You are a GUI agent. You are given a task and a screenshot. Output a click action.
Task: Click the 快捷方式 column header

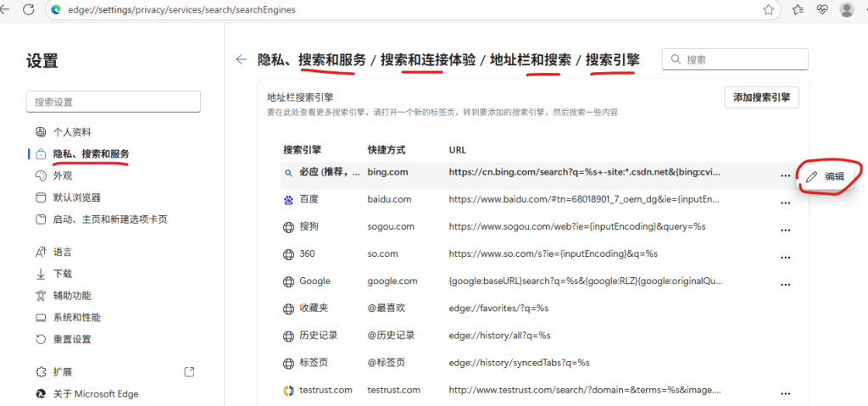[387, 149]
